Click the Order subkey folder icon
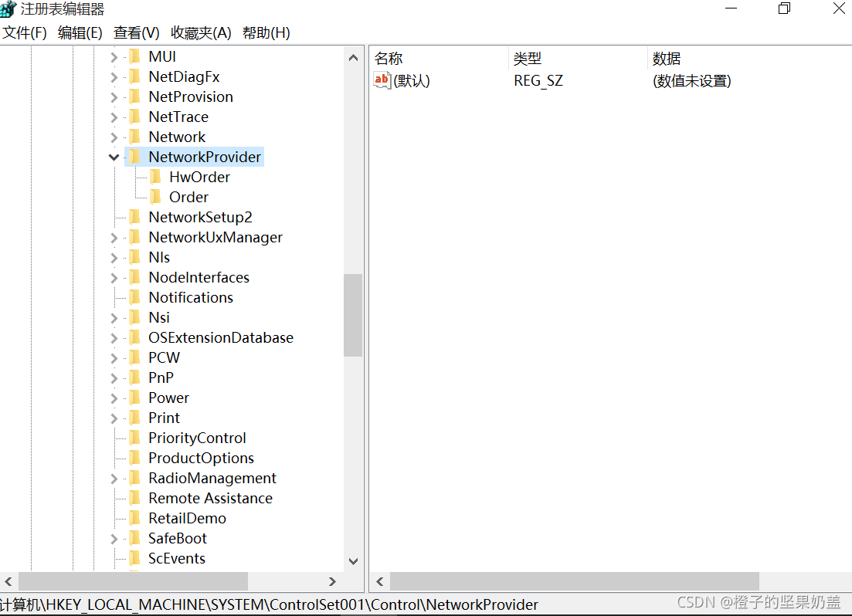This screenshot has width=852, height=616. click(156, 197)
